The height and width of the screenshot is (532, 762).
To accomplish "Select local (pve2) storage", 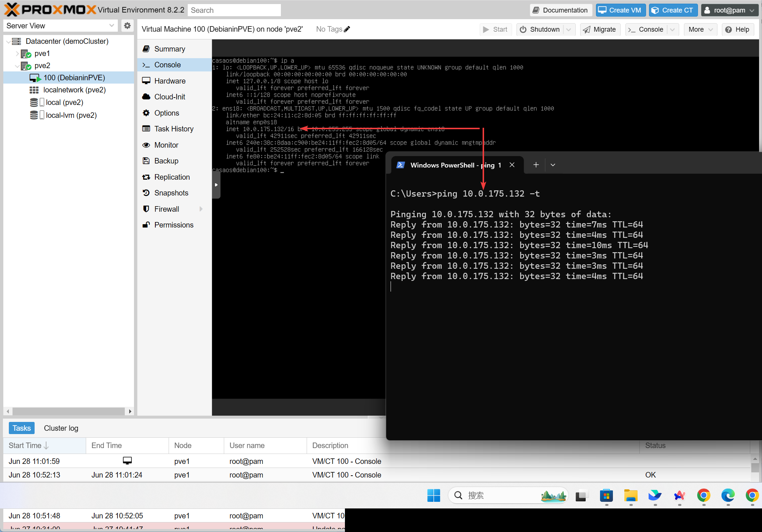I will click(x=69, y=103).
